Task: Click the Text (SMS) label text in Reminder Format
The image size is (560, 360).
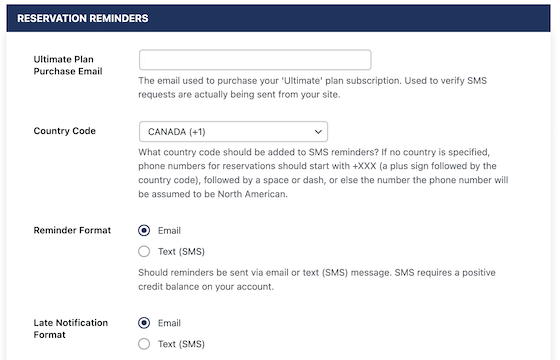Action: pyautogui.click(x=181, y=251)
